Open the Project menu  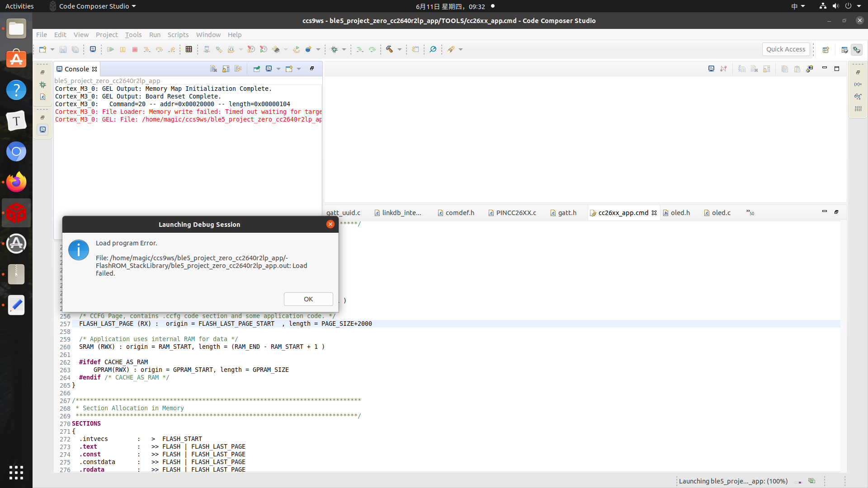click(106, 35)
